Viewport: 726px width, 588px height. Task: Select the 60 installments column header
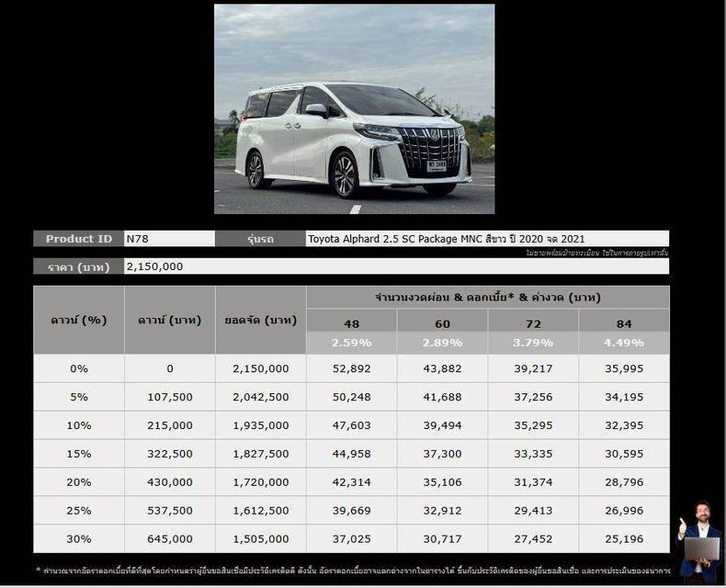[442, 323]
